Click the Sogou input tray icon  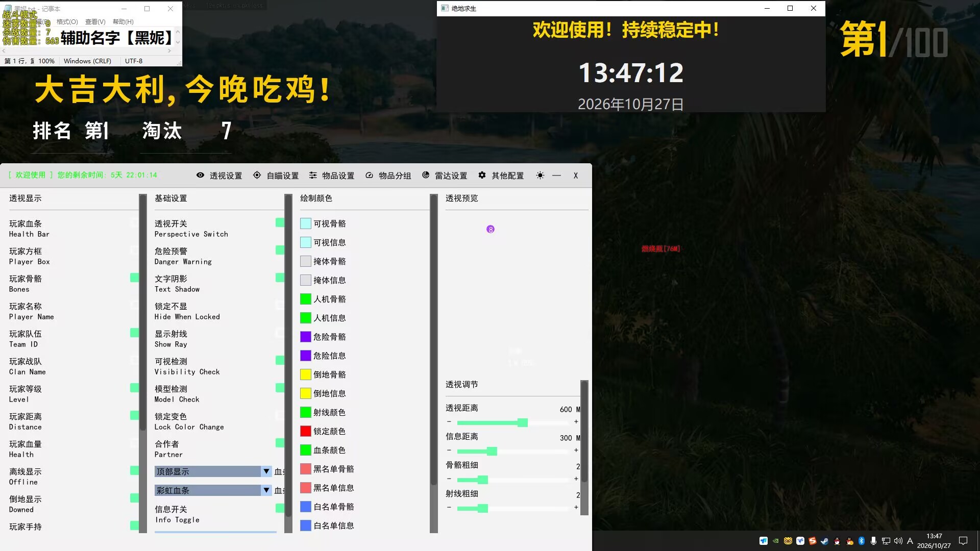[812, 541]
